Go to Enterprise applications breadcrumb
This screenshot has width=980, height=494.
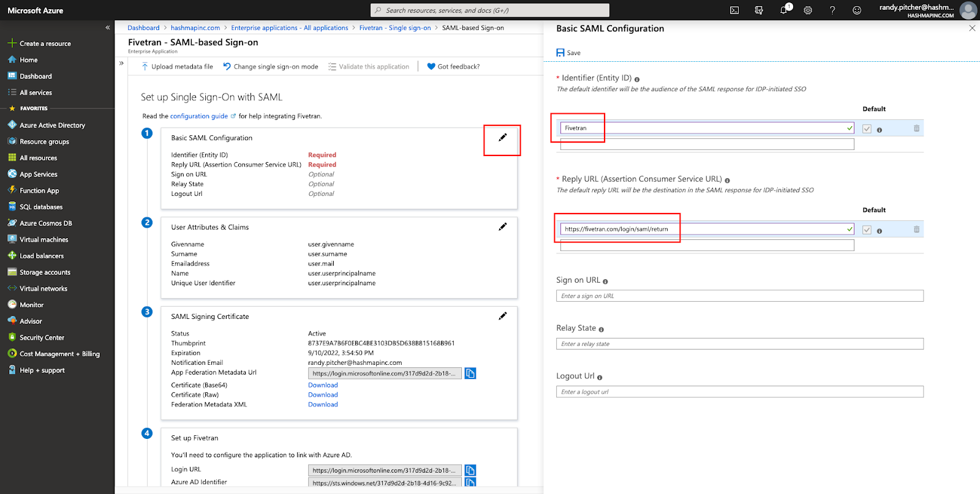pos(290,28)
